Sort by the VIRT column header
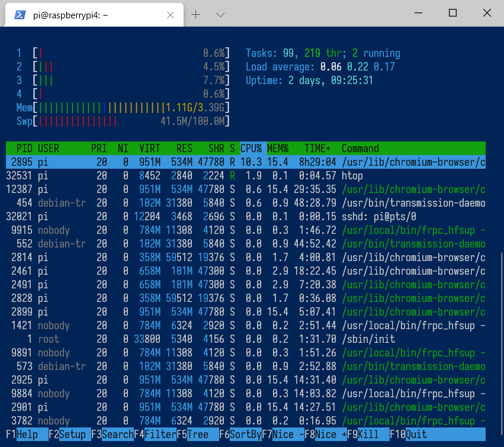This screenshot has height=447, width=504. pyautogui.click(x=150, y=149)
